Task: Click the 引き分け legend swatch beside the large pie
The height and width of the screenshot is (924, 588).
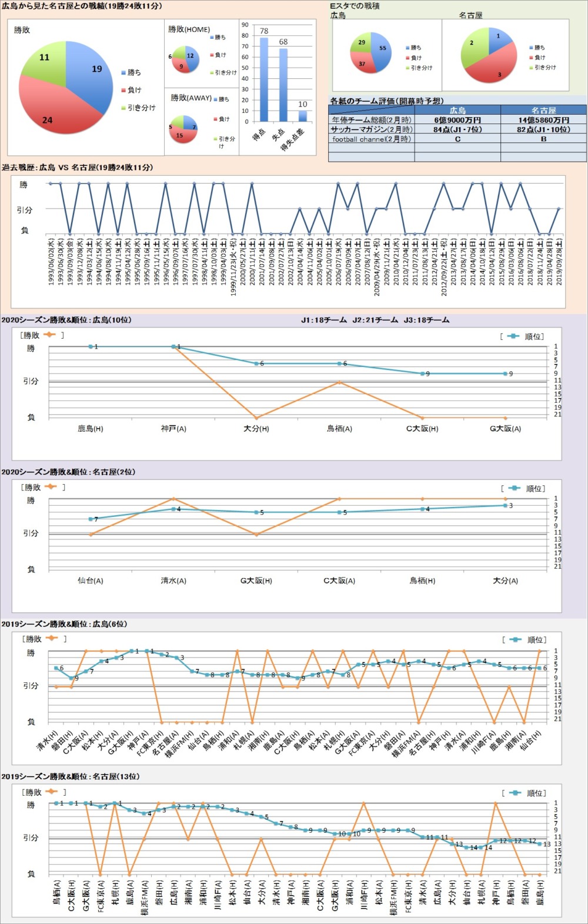Action: [x=123, y=108]
